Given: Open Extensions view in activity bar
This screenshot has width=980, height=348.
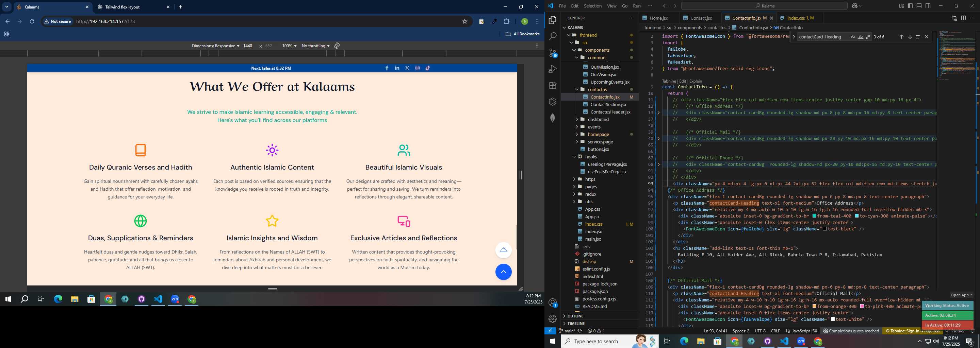Looking at the screenshot, I should [x=552, y=86].
